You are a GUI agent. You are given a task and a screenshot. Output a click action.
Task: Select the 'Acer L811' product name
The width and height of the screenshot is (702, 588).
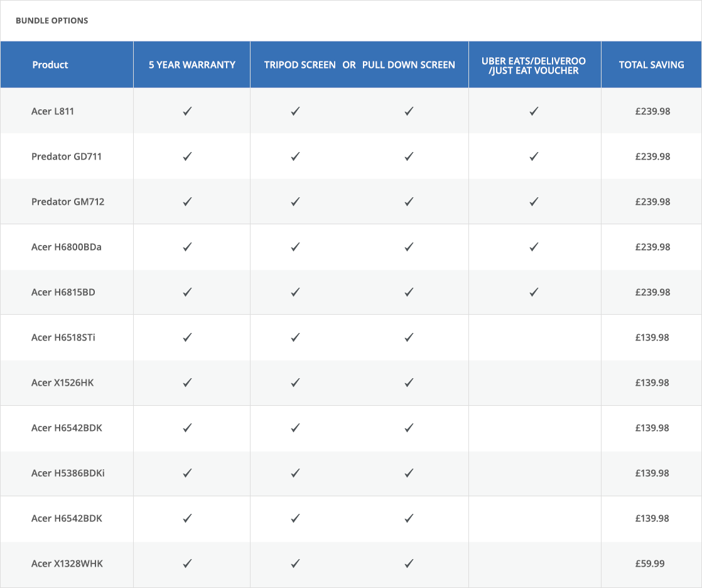point(53,111)
